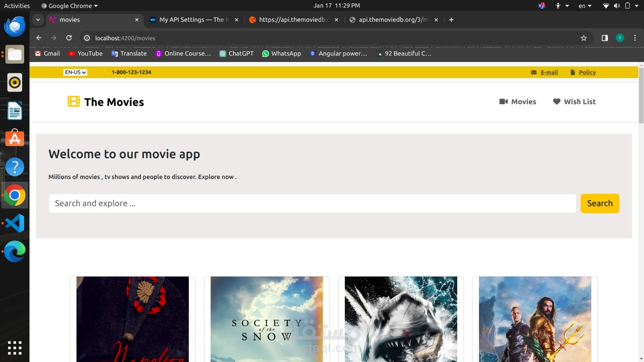The height and width of the screenshot is (362, 644).
Task: Go back in Chrome
Action: point(39,38)
